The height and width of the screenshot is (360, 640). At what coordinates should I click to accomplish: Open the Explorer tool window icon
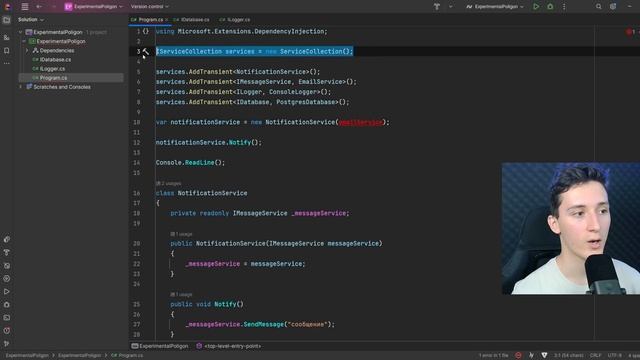[x=7, y=20]
